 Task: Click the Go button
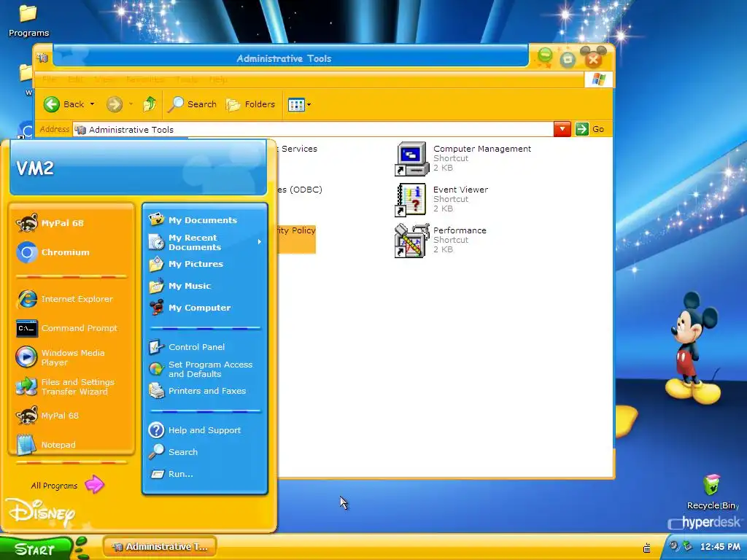click(589, 129)
